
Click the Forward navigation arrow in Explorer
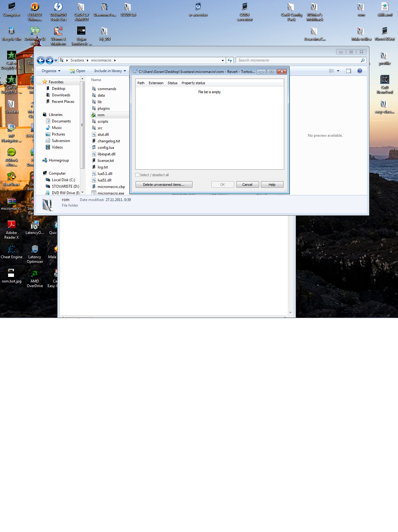[x=49, y=60]
